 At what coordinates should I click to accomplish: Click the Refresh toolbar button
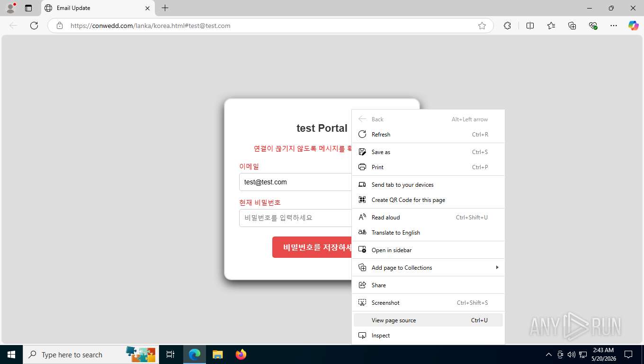point(34,26)
